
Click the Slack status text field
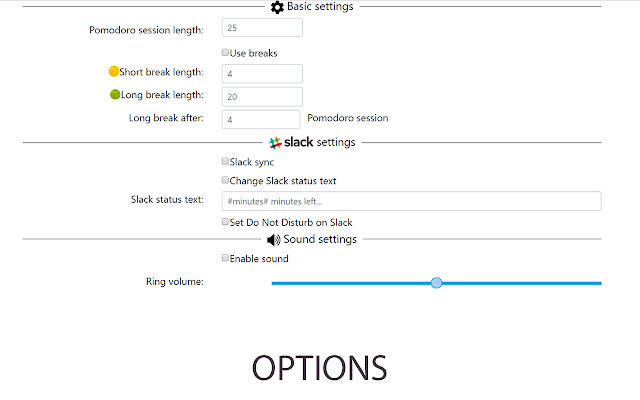411,201
